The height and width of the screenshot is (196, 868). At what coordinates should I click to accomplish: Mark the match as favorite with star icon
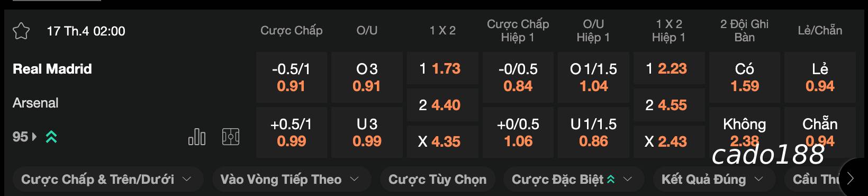click(x=21, y=31)
